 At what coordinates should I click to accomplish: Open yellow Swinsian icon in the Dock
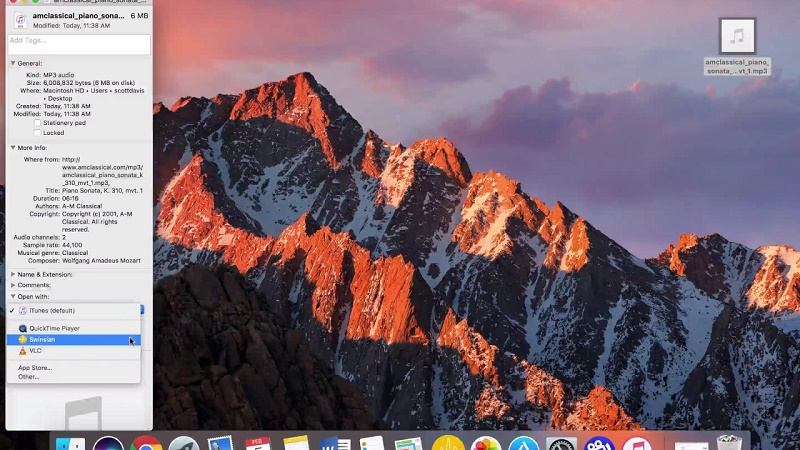(x=448, y=443)
